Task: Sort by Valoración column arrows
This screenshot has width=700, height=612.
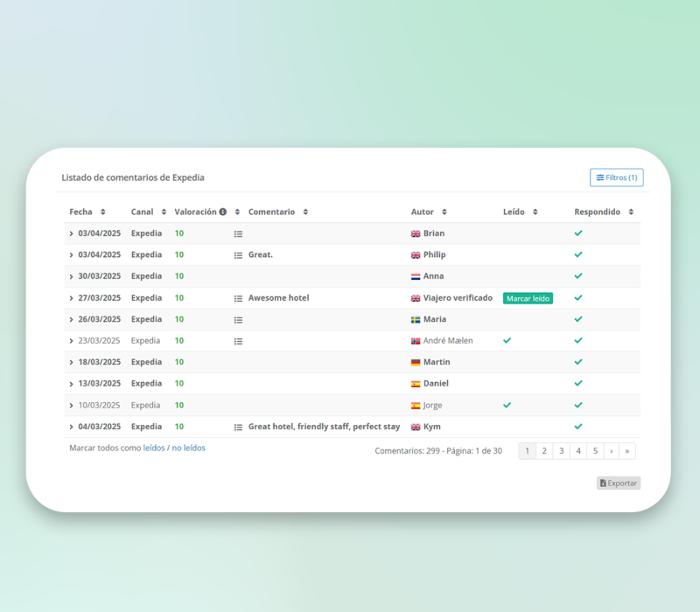Action: [237, 212]
